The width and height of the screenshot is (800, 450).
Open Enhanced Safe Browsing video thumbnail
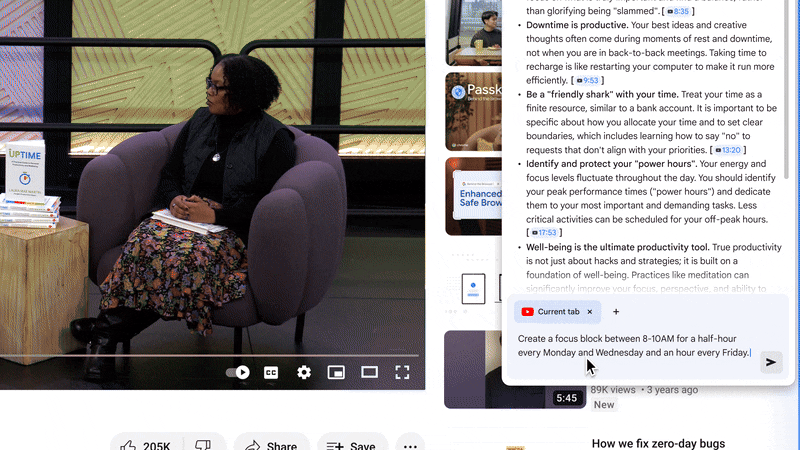473,196
